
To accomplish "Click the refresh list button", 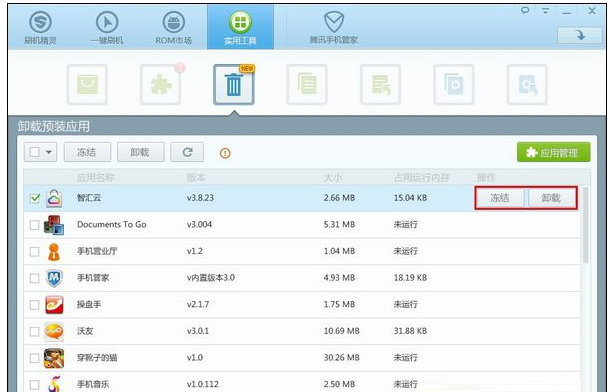I will coord(187,152).
